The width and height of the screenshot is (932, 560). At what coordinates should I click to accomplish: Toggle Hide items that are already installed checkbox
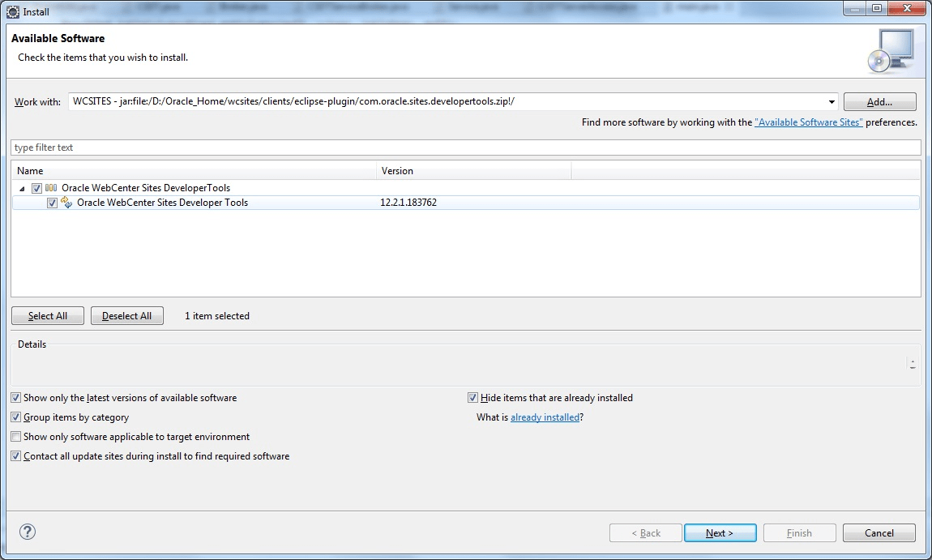(x=473, y=398)
